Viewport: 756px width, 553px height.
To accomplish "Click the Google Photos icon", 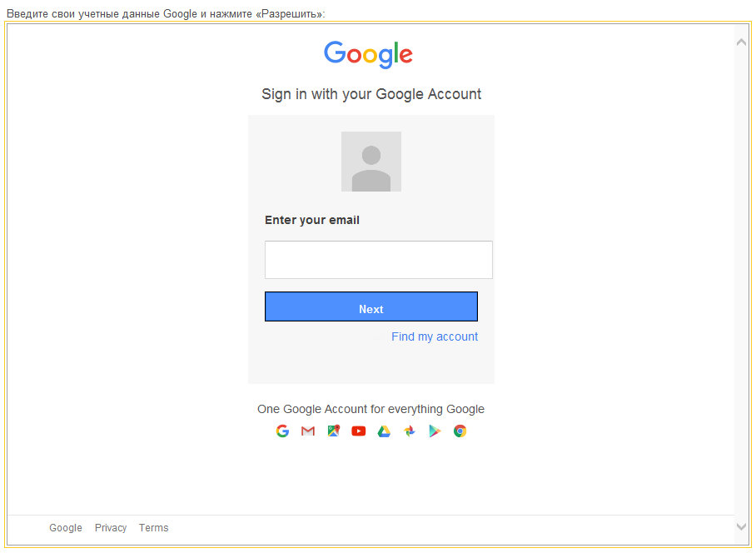I will 409,431.
